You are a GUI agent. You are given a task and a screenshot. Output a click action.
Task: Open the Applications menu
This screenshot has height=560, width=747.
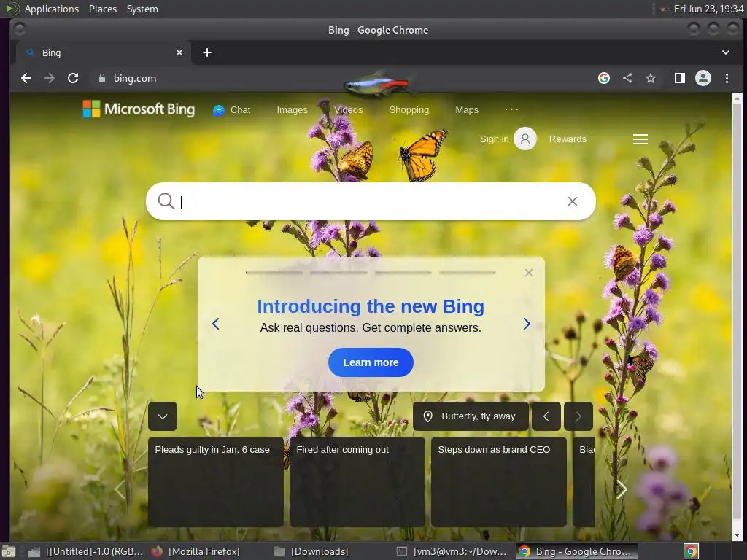pyautogui.click(x=52, y=9)
